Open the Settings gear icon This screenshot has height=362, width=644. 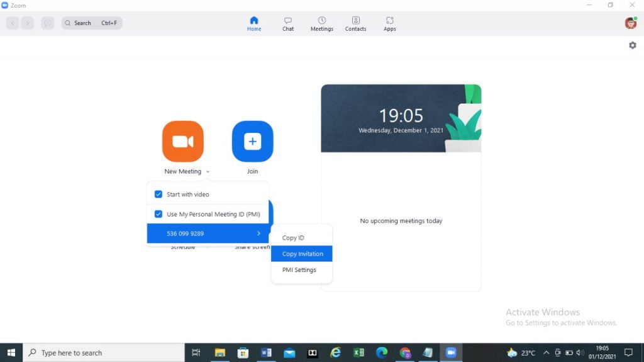point(632,45)
